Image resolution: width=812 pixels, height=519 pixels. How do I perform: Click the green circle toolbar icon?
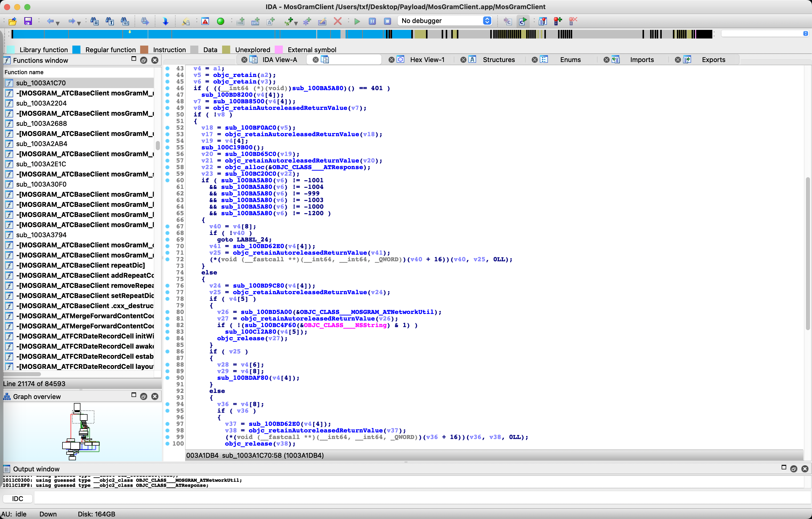click(x=221, y=21)
